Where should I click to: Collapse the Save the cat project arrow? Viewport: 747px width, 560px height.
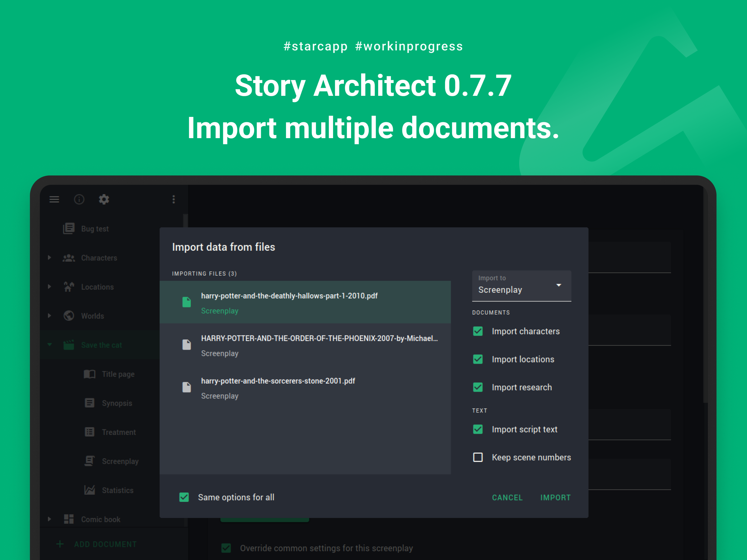49,345
